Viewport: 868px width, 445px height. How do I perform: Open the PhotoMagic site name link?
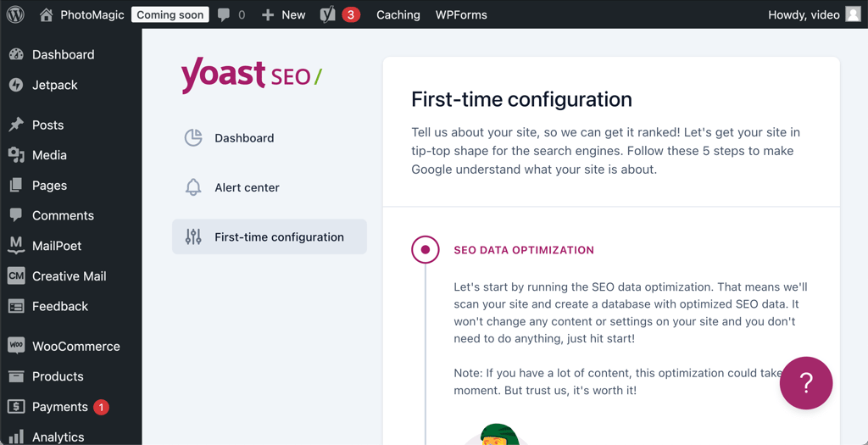point(92,15)
